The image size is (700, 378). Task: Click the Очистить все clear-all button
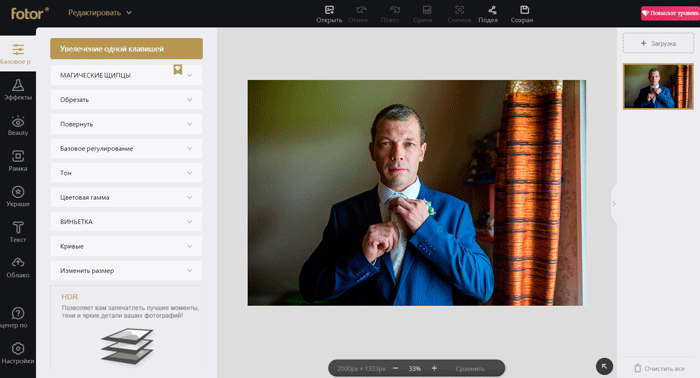659,368
